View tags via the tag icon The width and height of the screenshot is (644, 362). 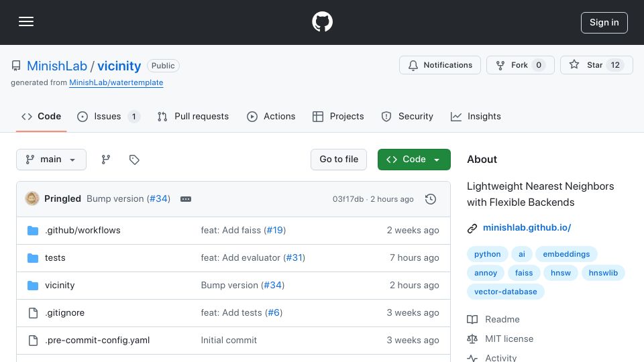[x=134, y=160]
